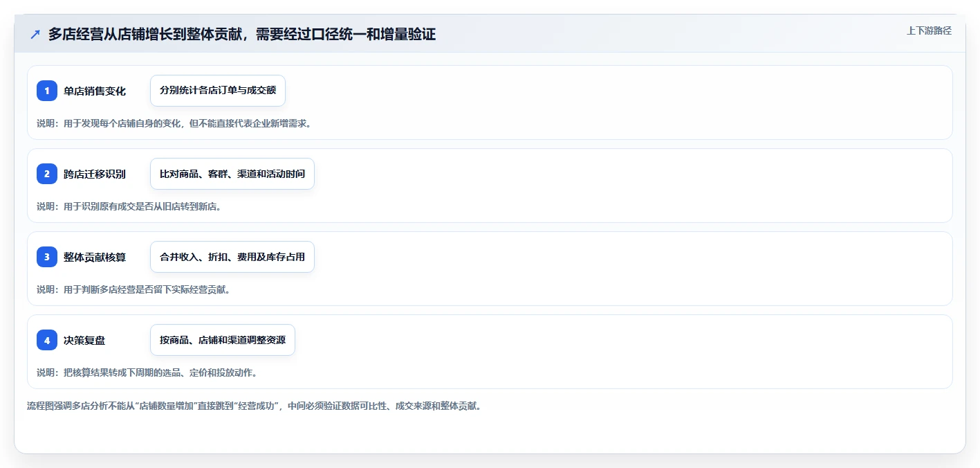Click the note about 每个店铺自身的变化
Screen dimensions: 980x468
[174, 123]
